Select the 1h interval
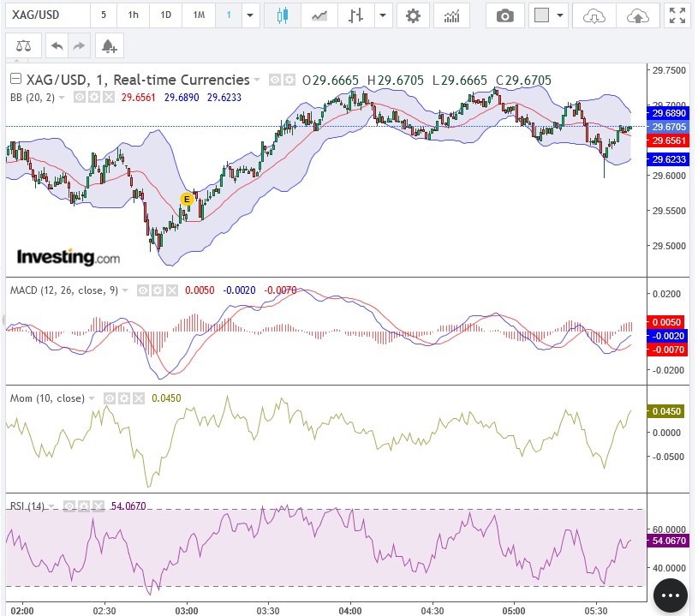Screen dimensions: 698x616 click(133, 15)
